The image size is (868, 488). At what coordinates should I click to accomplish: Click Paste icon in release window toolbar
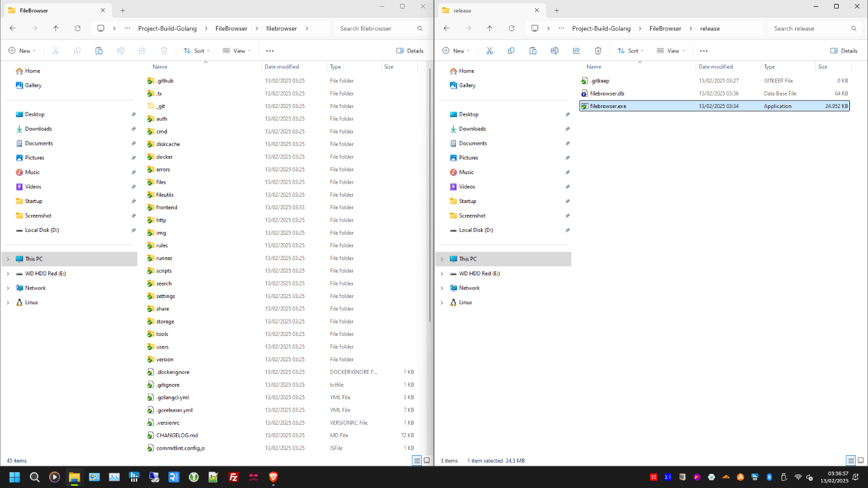533,51
